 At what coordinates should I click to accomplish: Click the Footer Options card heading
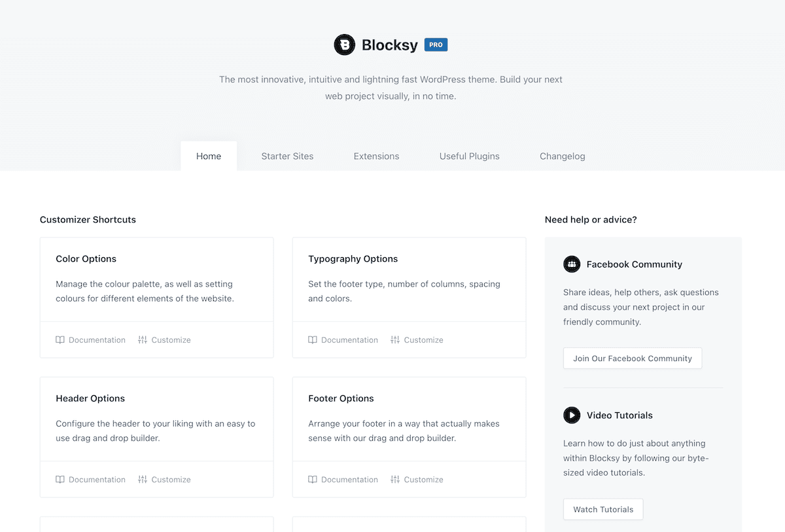(341, 398)
